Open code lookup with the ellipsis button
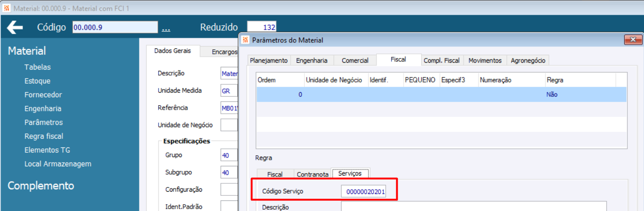This screenshot has height=211, width=644. click(166, 28)
